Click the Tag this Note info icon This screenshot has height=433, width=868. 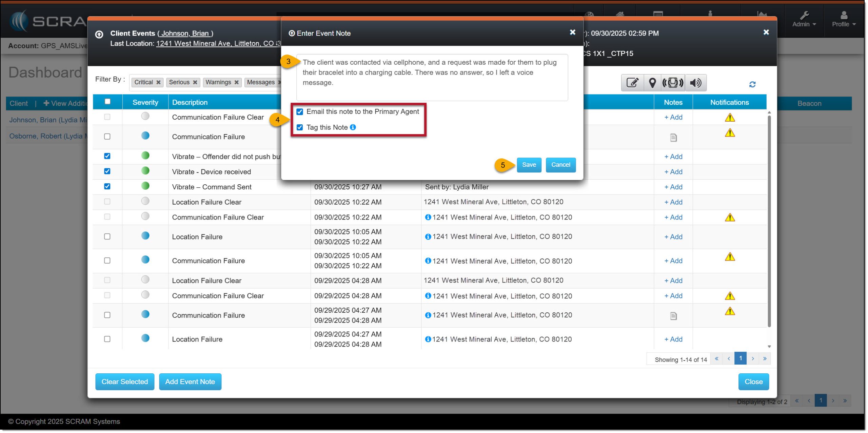pos(353,127)
